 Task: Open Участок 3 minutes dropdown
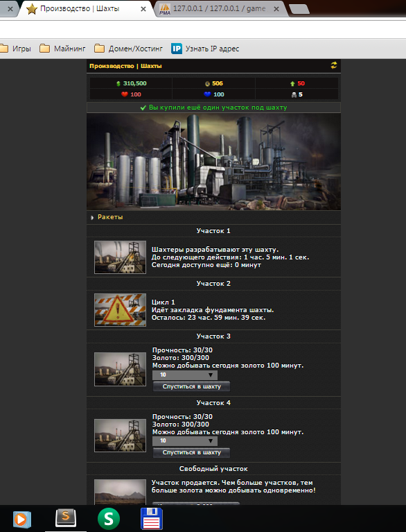(x=185, y=375)
